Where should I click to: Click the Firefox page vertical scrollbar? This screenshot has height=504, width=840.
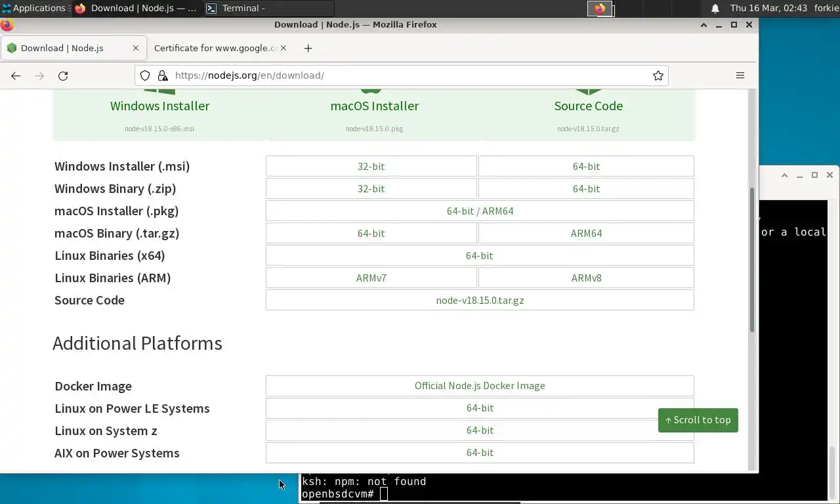point(753,259)
